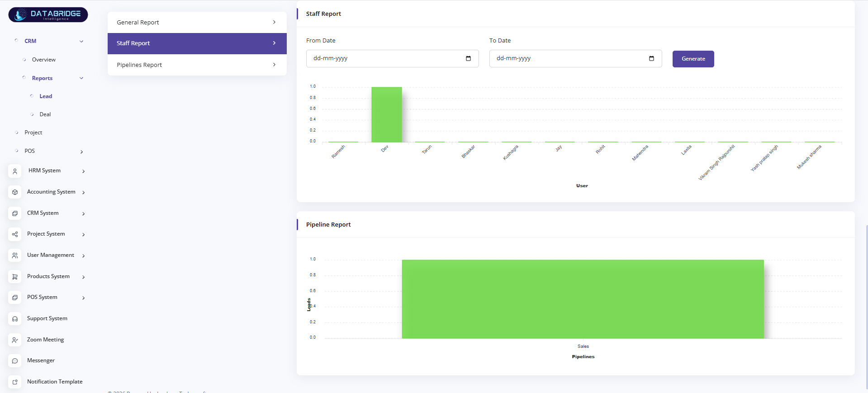Click the 'Sales' pipeline axis label
This screenshot has height=393, width=868.
[583, 346]
